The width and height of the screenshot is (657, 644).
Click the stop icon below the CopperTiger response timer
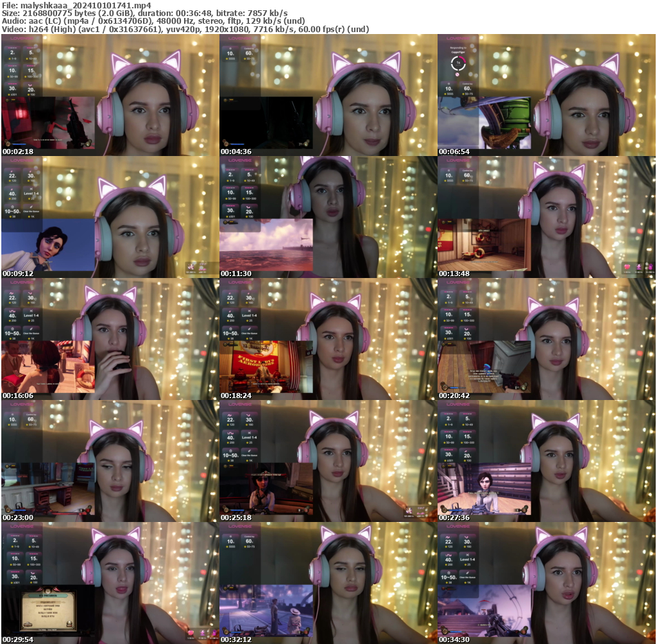click(x=457, y=74)
